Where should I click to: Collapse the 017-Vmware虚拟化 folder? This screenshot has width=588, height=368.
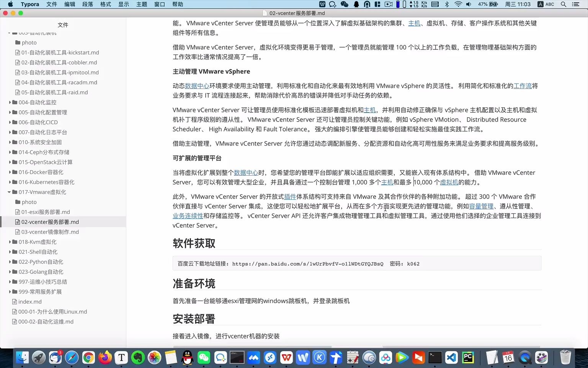point(10,192)
